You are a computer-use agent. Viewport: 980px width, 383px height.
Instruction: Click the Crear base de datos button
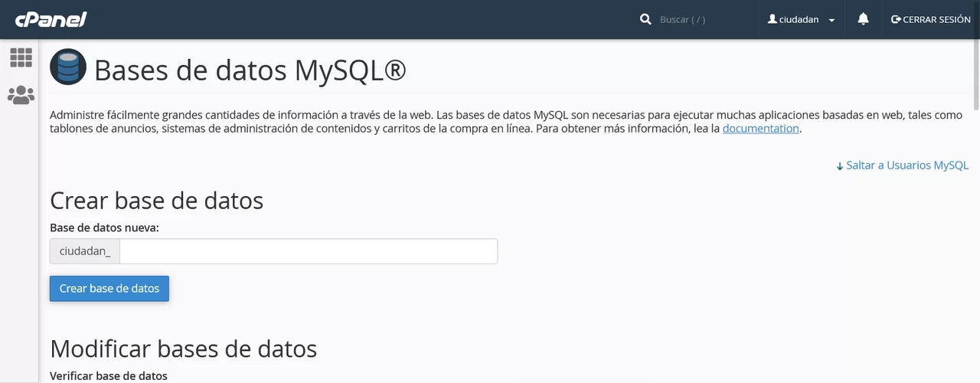(109, 289)
